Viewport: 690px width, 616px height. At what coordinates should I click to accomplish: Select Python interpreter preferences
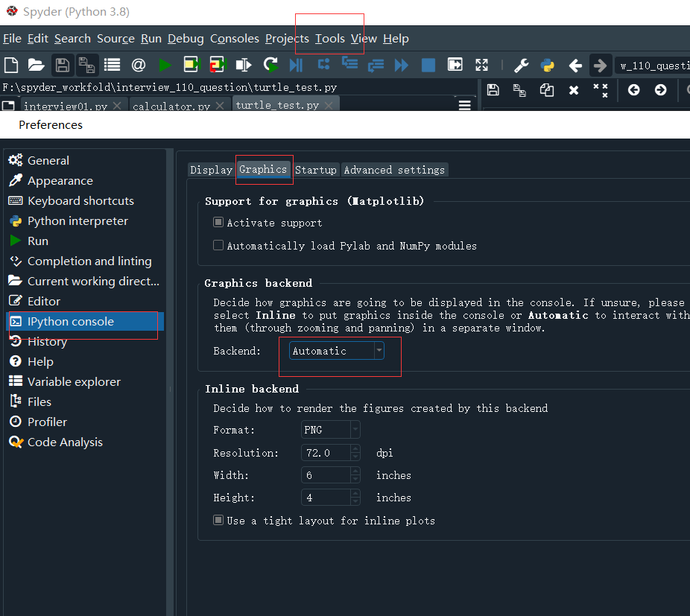83,221
